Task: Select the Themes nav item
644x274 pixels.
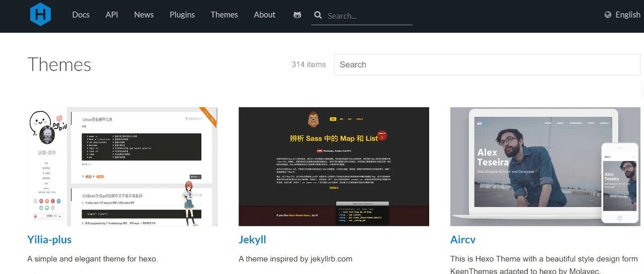Action: 224,15
